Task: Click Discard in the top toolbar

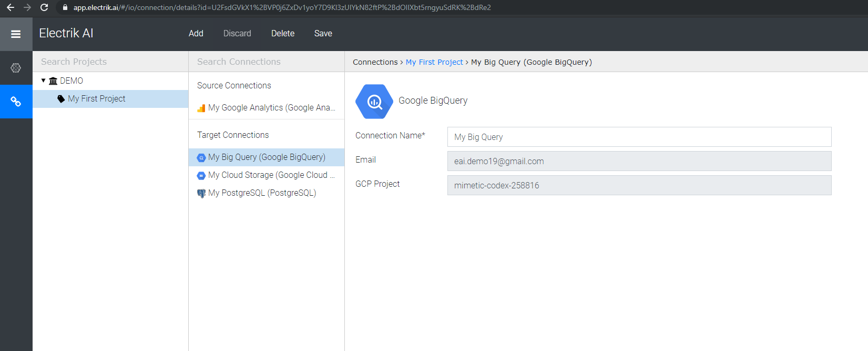Action: coord(237,33)
